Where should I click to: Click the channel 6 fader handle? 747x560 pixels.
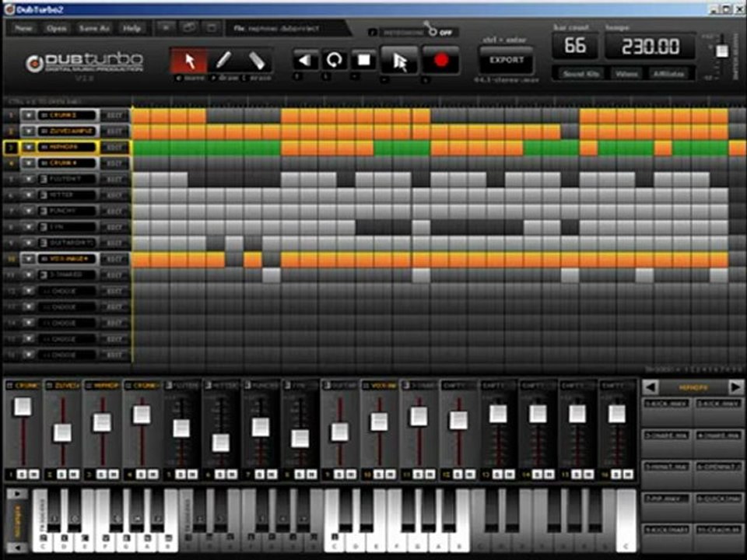(220, 443)
